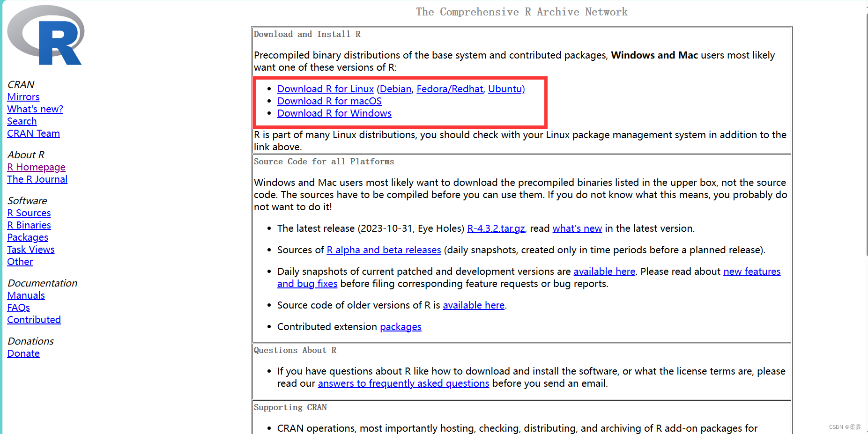Click the Supporting CRAN heading
The width and height of the screenshot is (868, 434).
tap(290, 407)
